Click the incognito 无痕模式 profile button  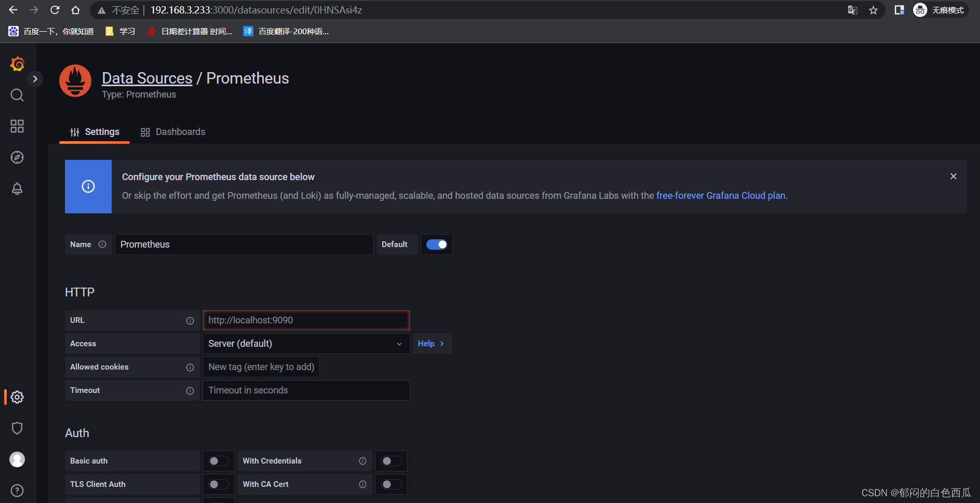[x=940, y=10]
